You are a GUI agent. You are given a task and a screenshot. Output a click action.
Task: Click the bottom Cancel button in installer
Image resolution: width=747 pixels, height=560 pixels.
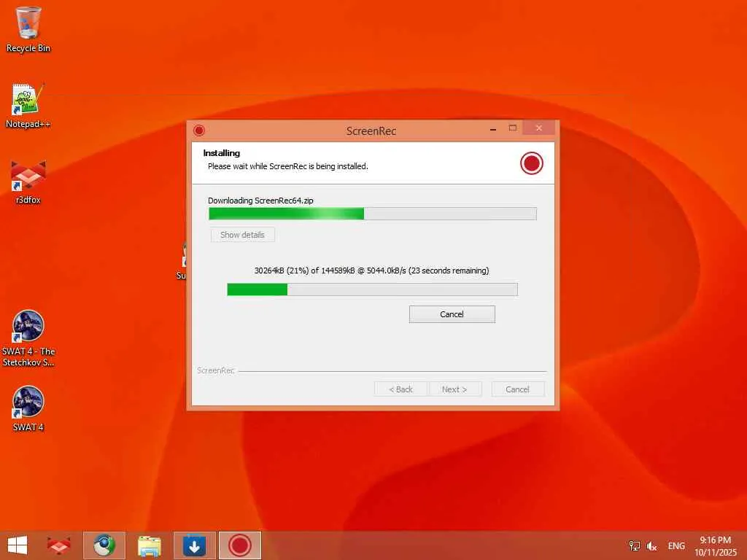[x=517, y=389]
